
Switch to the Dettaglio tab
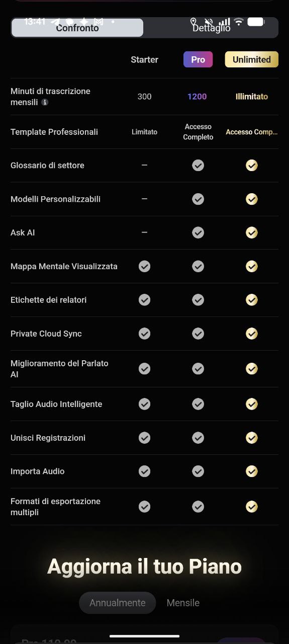pos(211,28)
